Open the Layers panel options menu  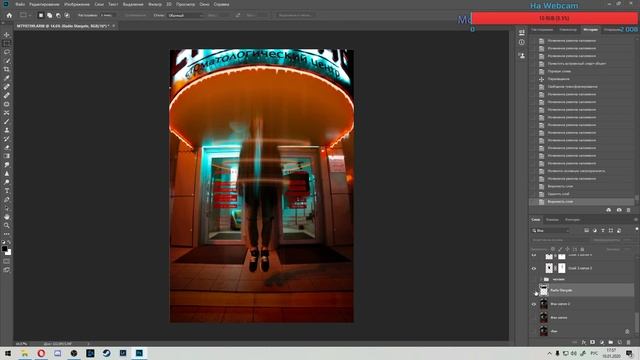(636, 220)
